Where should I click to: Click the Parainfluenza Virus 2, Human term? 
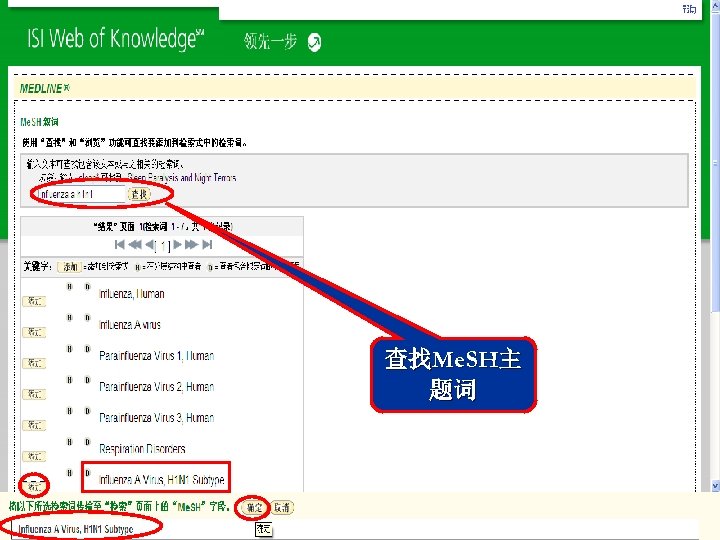point(157,387)
